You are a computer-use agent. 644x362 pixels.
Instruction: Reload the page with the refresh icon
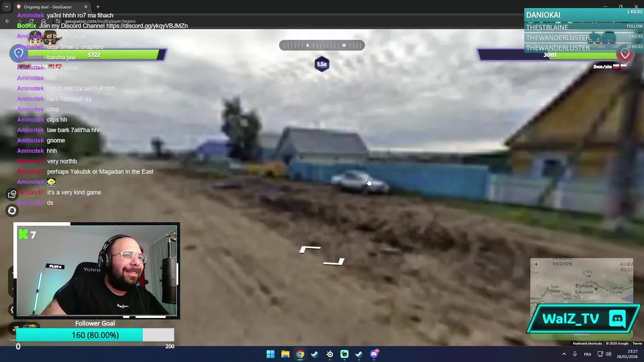(31, 21)
